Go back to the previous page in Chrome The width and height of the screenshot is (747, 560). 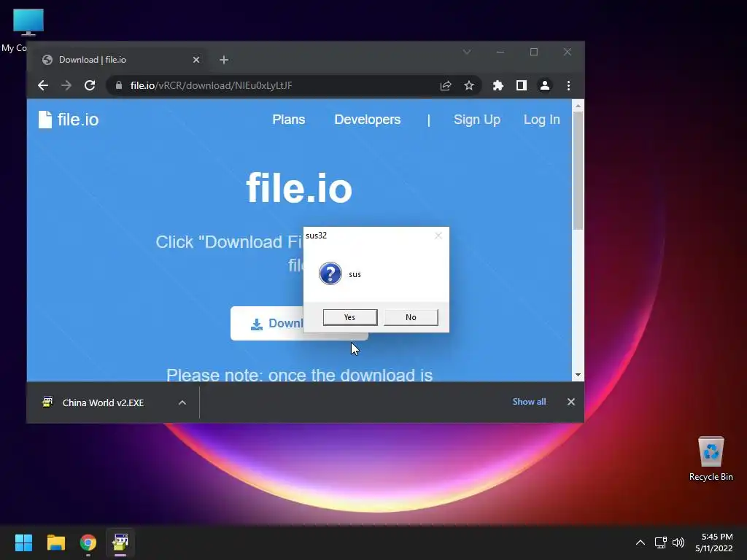coord(43,86)
